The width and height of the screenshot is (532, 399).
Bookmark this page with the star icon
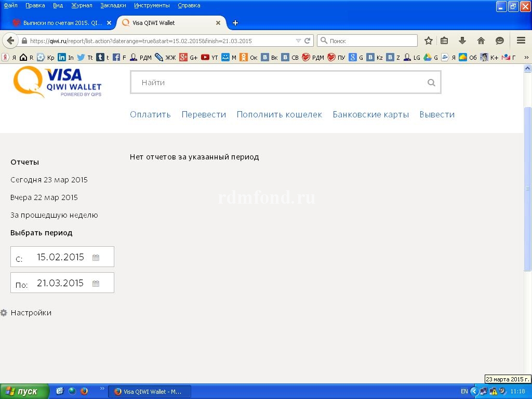point(429,41)
